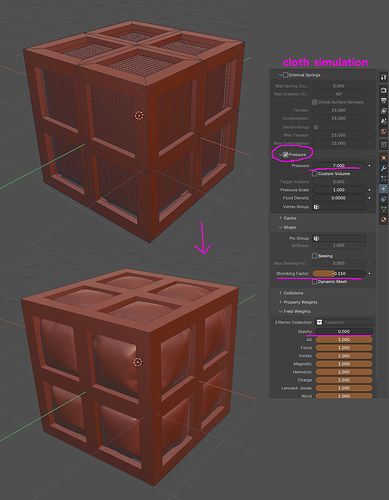Collapse the Shape panel
This screenshot has height=500, width=389.
pyautogui.click(x=280, y=227)
